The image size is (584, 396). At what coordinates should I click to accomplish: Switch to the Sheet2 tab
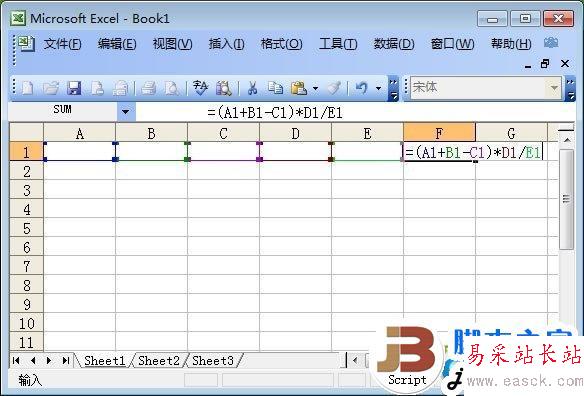(x=159, y=360)
